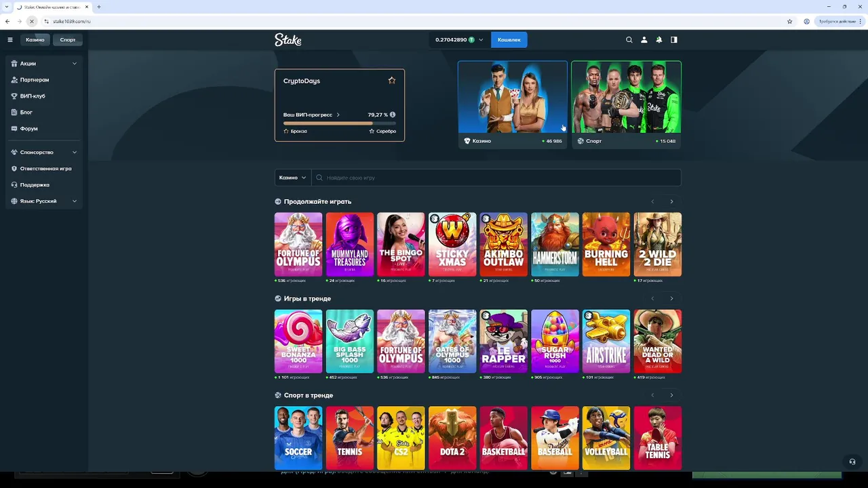Open the Gates of Olympus 1000 game
Screen dimensions: 868x488
point(452,342)
